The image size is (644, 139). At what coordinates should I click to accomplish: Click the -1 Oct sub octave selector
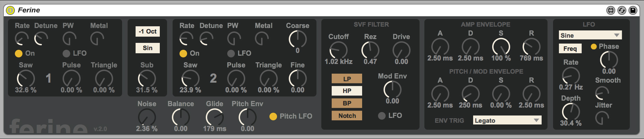click(147, 31)
